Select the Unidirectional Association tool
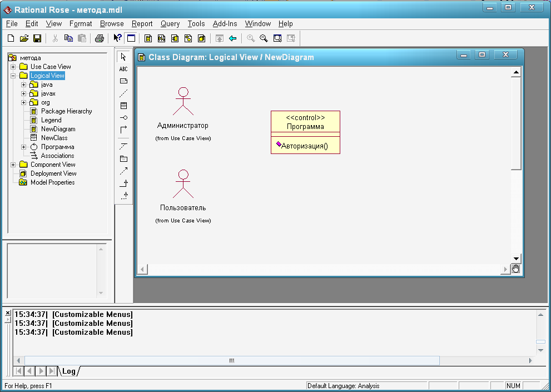551x392 pixels. (123, 130)
